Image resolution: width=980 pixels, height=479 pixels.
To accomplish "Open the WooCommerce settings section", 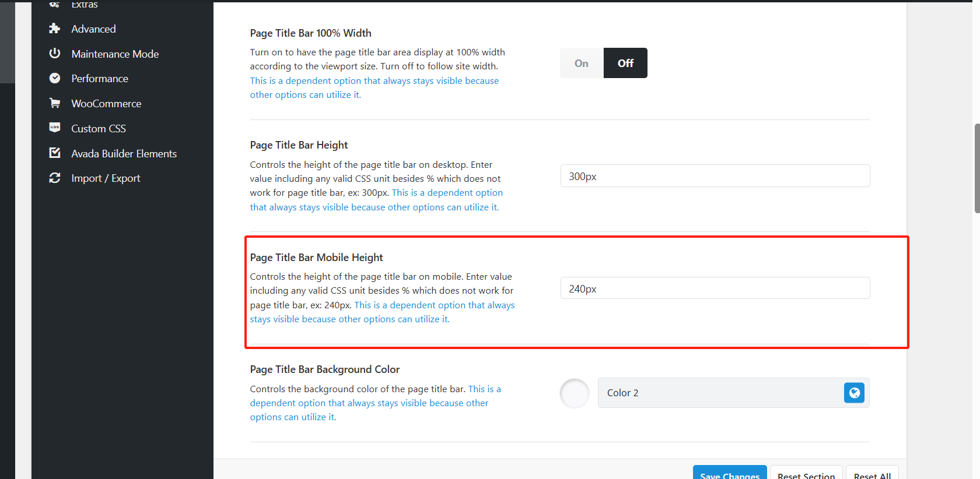I will pyautogui.click(x=106, y=103).
